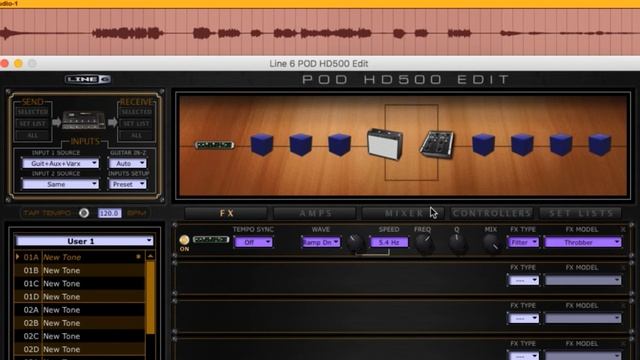The width and height of the screenshot is (640, 360).
Task: Click the Throbber pedal thumbnail in the FX row
Action: click(211, 239)
